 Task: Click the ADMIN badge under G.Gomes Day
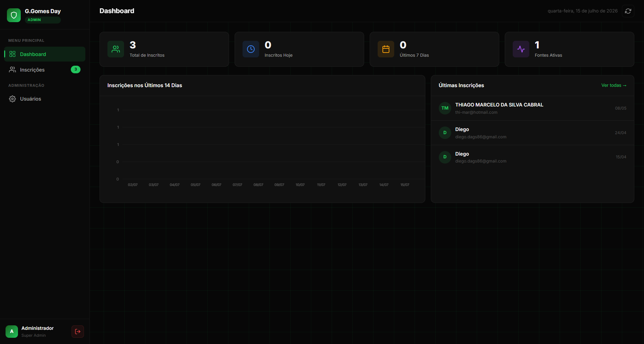[43, 20]
